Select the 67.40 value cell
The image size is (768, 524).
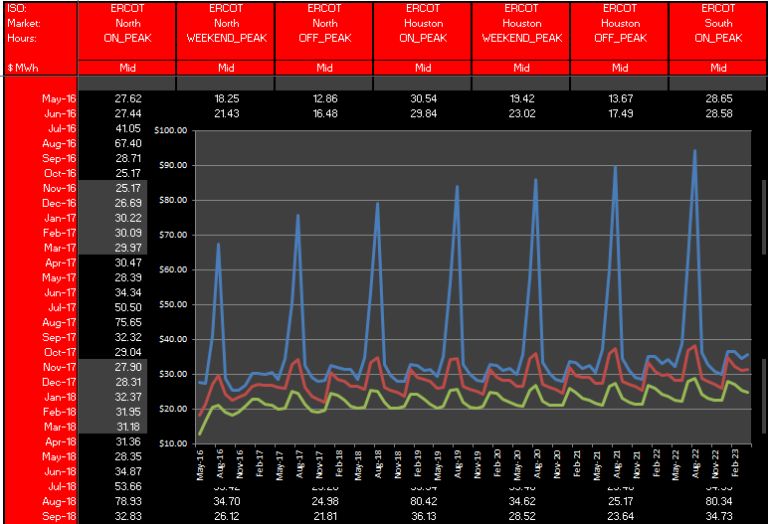click(x=127, y=143)
